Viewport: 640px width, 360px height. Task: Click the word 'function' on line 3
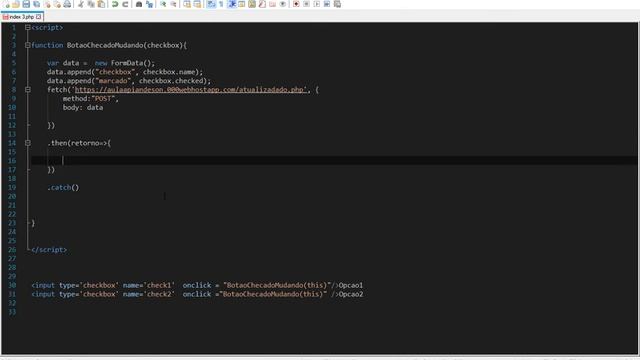pos(47,45)
